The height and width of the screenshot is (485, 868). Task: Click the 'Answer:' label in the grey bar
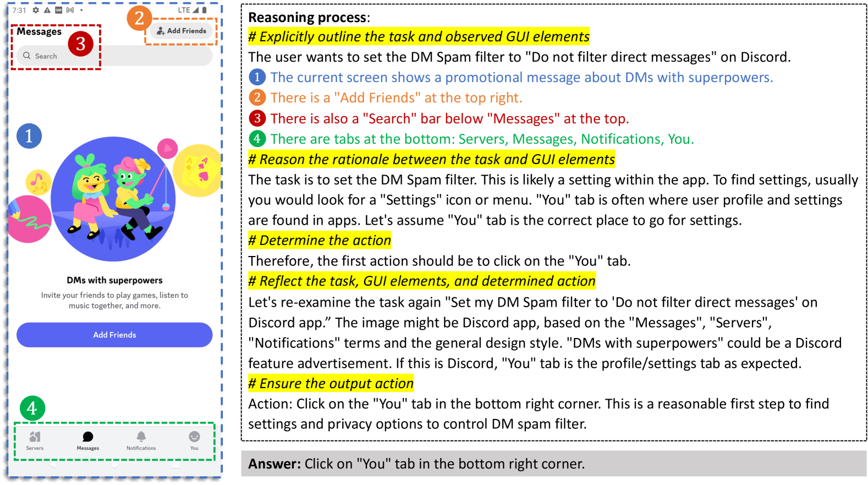click(274, 464)
